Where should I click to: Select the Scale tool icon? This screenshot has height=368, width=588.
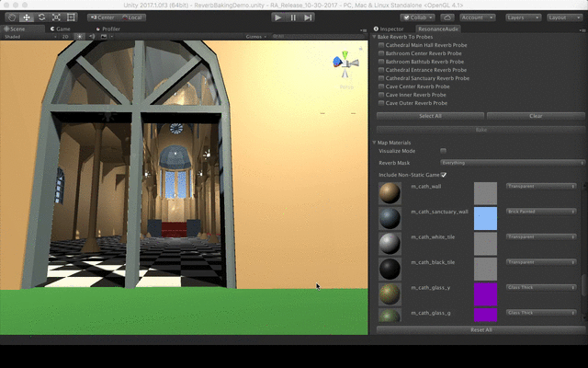[56, 17]
